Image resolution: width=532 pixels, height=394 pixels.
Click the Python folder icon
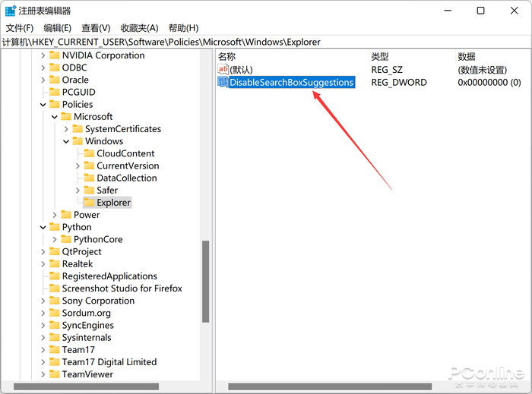[x=54, y=227]
